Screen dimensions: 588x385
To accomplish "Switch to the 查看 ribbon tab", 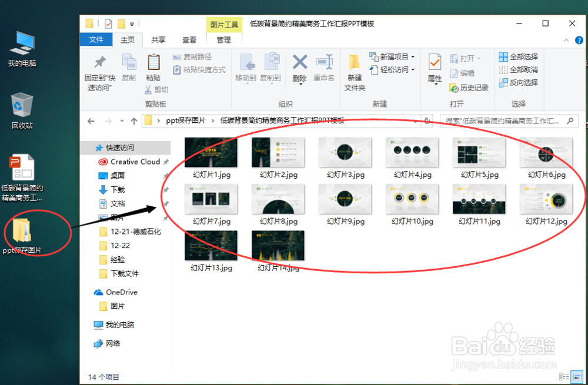I will (x=189, y=40).
